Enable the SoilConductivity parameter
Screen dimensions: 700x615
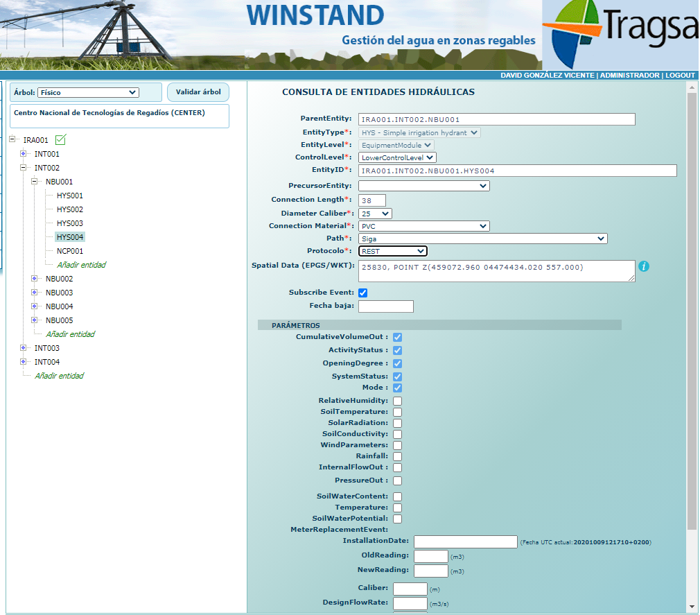pyautogui.click(x=397, y=434)
